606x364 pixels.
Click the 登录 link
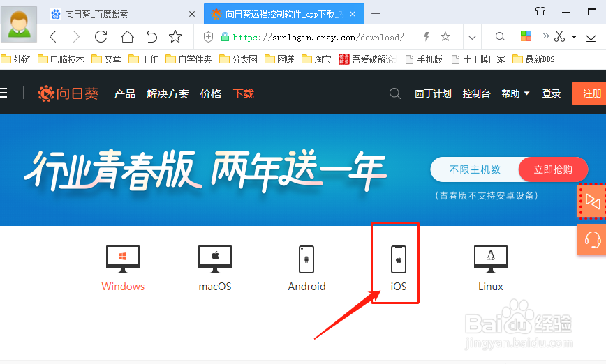pos(551,94)
